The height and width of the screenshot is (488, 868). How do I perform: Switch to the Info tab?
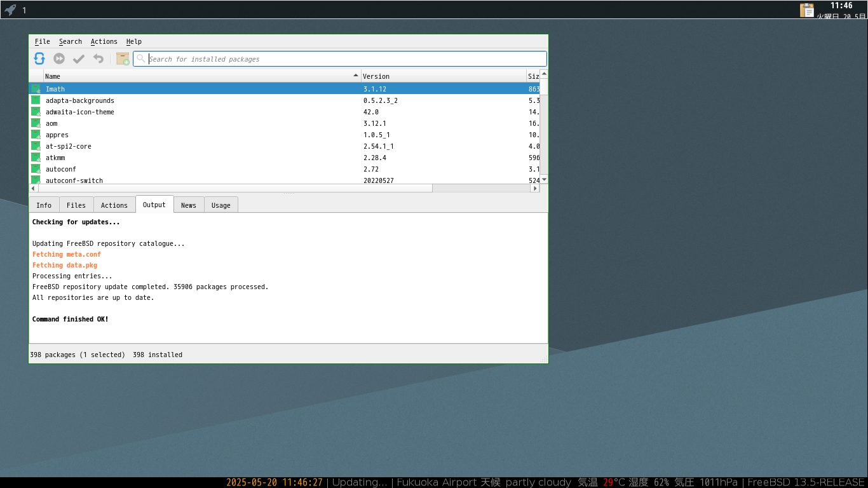44,205
